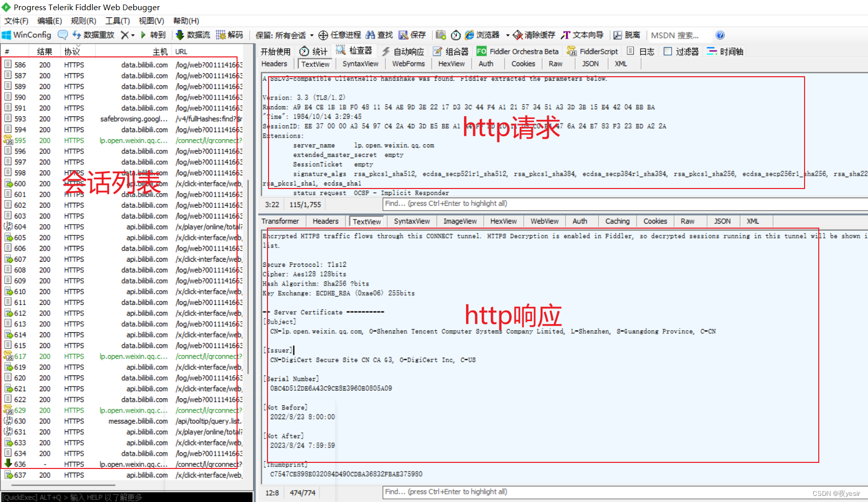Switch to the Raw response inspector tab
868x502 pixels.
tap(687, 221)
